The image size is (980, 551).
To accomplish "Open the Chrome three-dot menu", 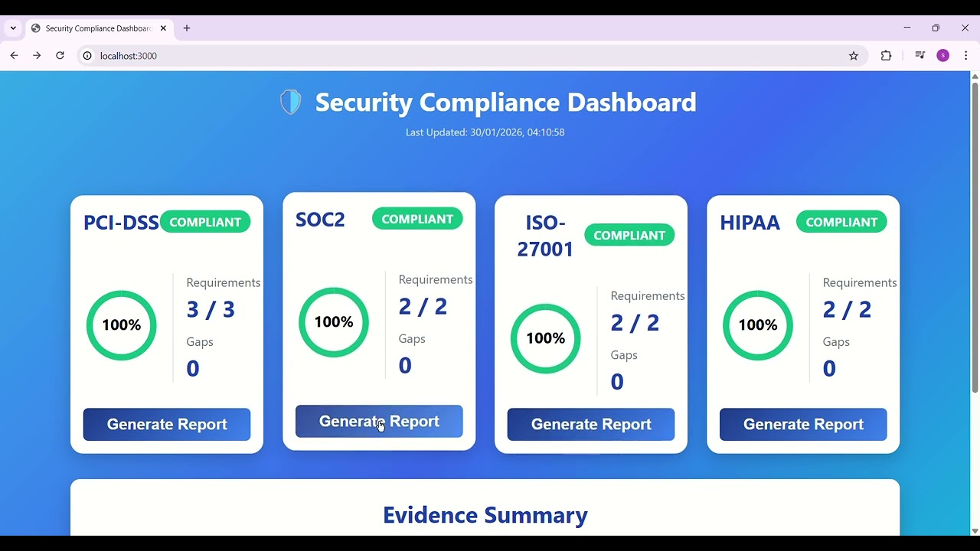I will point(966,56).
